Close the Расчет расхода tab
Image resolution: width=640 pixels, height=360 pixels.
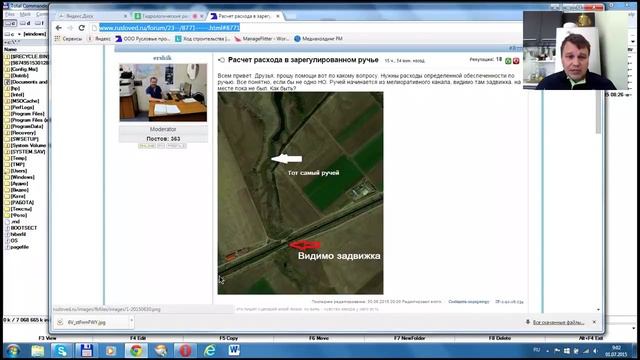pos(278,16)
